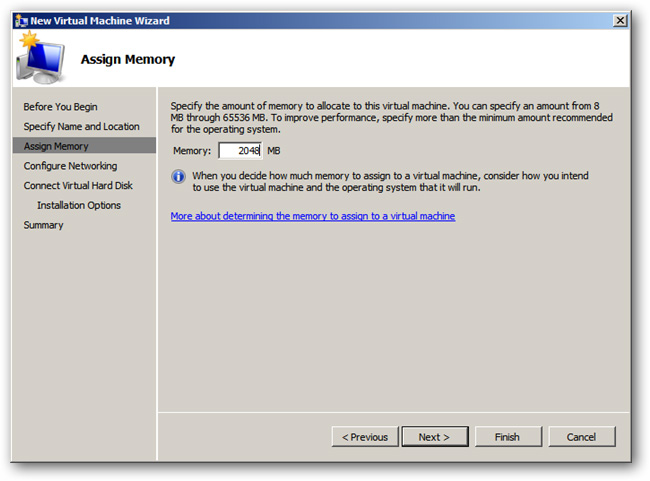The height and width of the screenshot is (481, 650).
Task: Click the computer monitor wizard graphic
Action: 41,58
